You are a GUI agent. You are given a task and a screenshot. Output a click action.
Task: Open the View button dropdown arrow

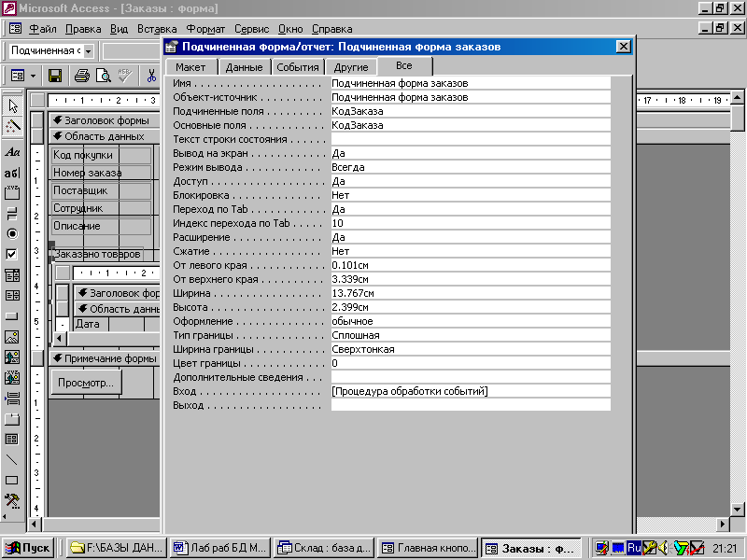(x=33, y=76)
